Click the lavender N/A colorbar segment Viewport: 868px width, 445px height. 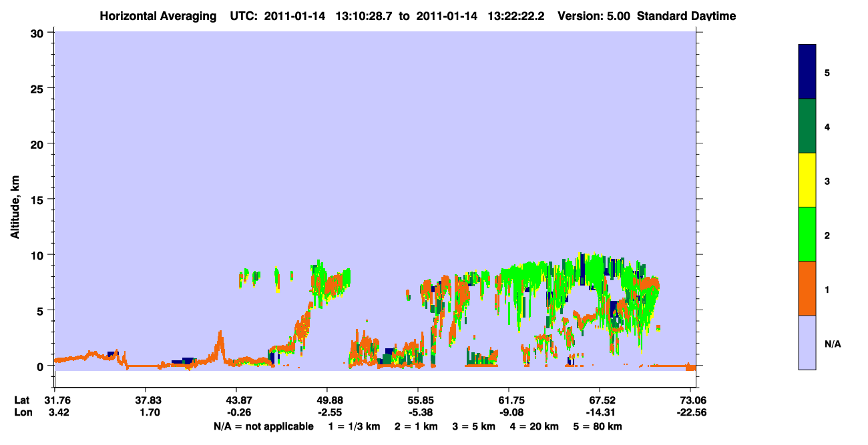point(807,342)
